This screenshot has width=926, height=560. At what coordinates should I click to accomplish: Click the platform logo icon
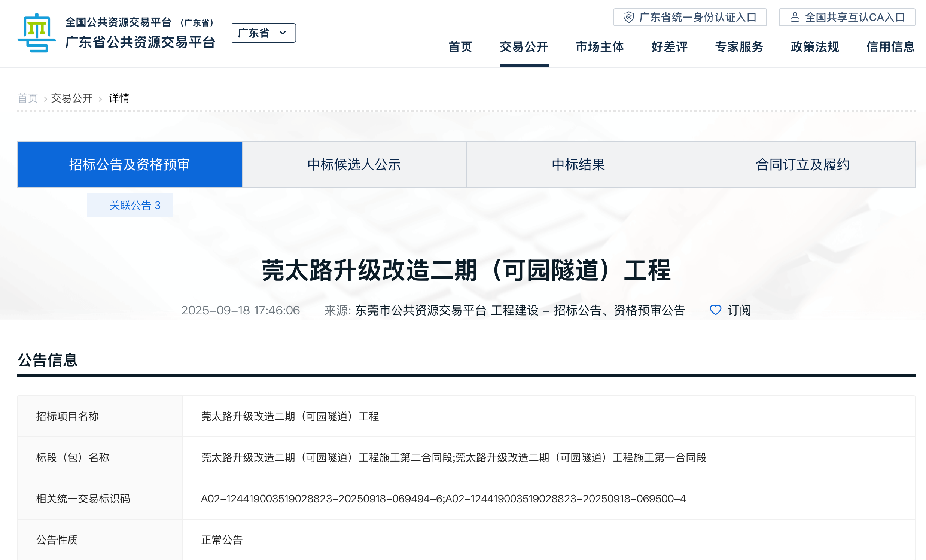[36, 33]
